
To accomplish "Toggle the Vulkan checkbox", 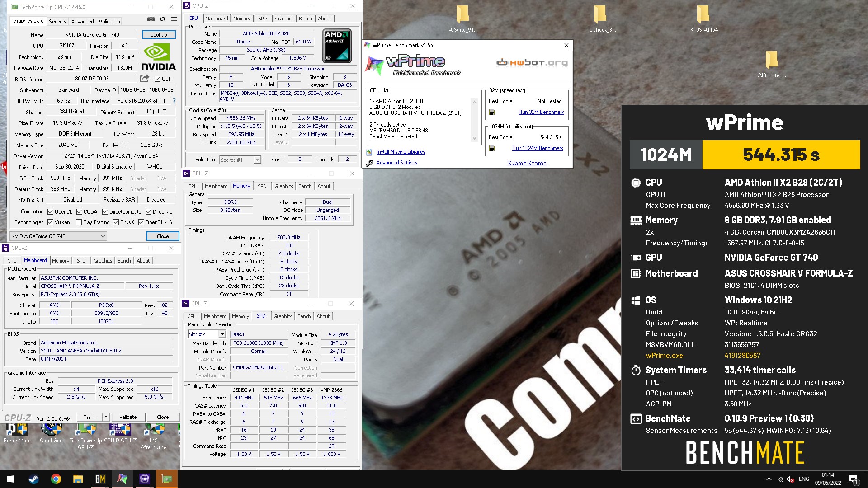I will (x=51, y=222).
